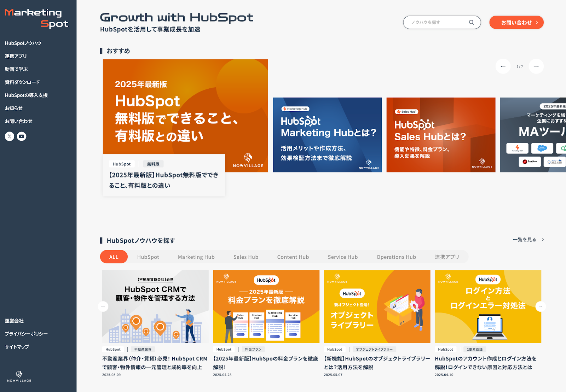This screenshot has width=566, height=392.
Task: Select the Marketing Hub filter tab
Action: pyautogui.click(x=196, y=257)
